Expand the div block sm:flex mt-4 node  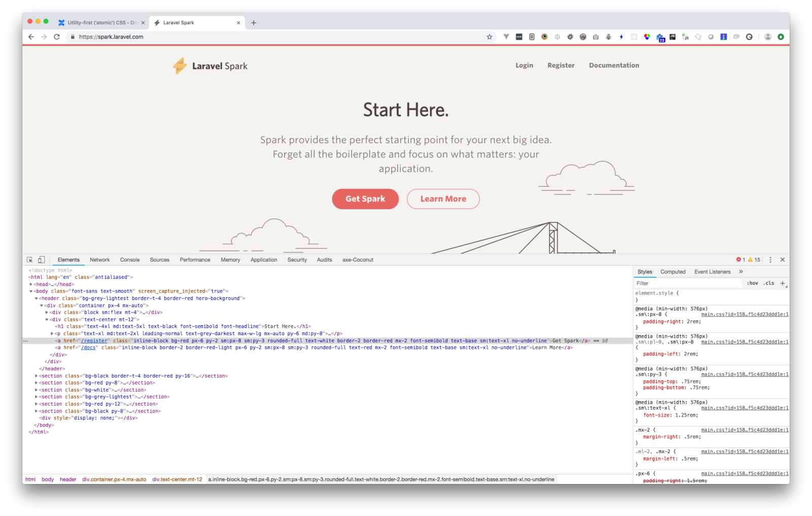point(47,313)
